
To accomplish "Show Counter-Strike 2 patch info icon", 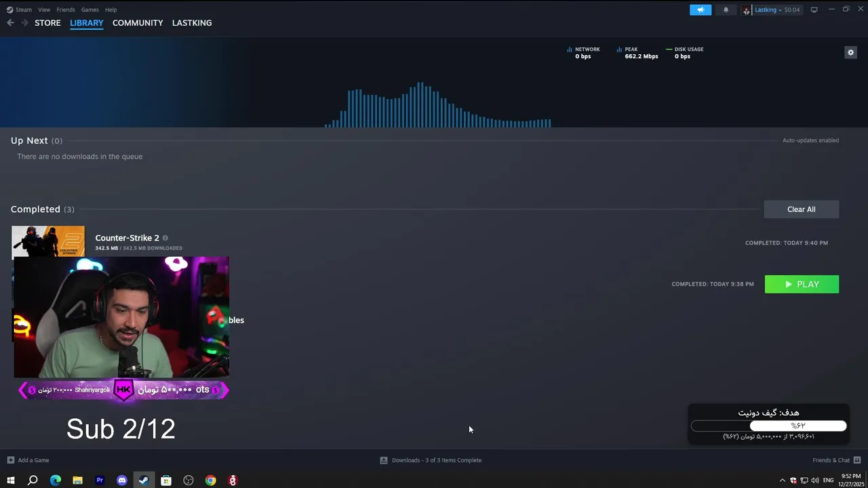I will [165, 238].
